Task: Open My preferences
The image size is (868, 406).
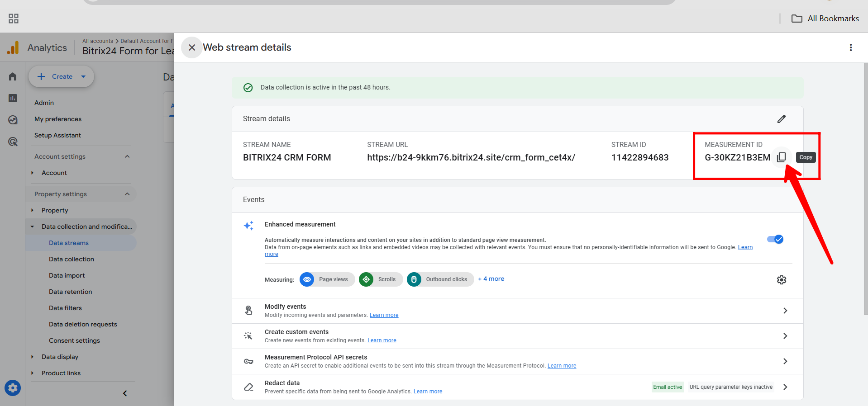Action: pos(58,119)
